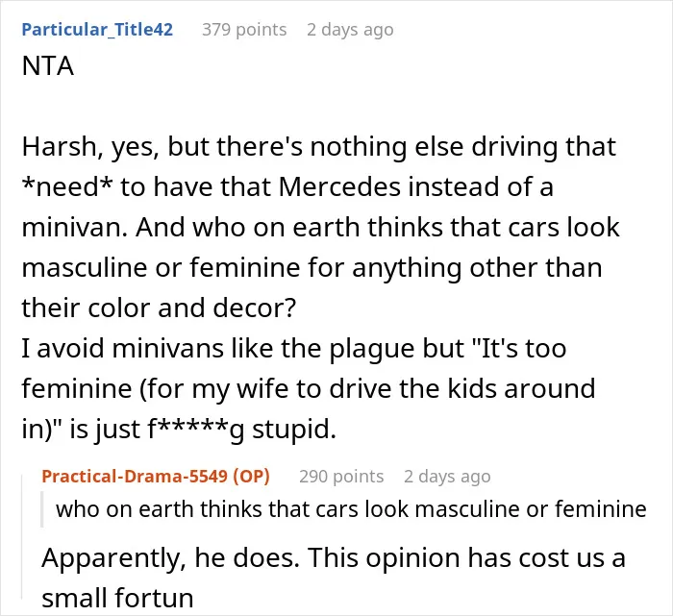Viewport: 673px width, 616px height.
Task: Click the 379 points score
Action: [244, 30]
